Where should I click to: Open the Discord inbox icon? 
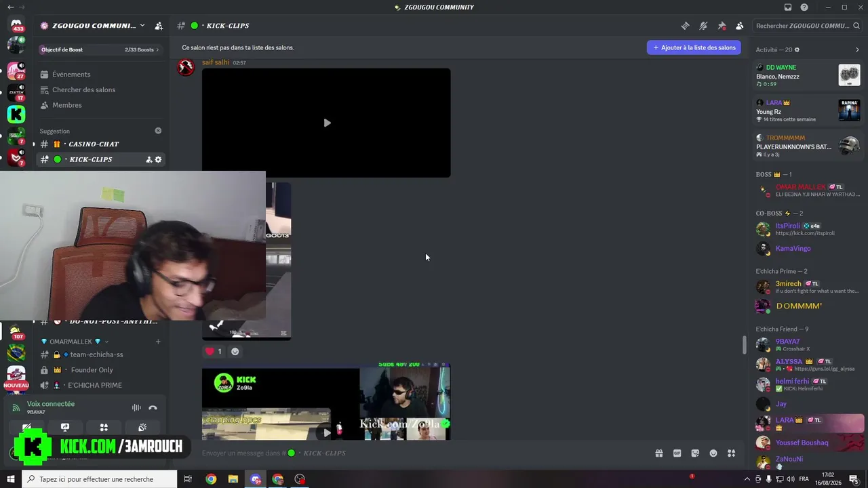(788, 7)
